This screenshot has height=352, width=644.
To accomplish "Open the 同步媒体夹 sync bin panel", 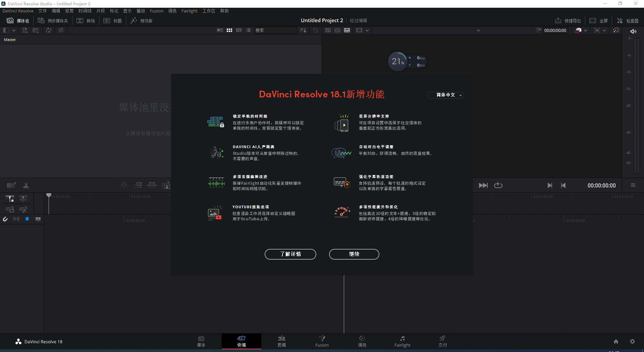I will click(x=53, y=21).
